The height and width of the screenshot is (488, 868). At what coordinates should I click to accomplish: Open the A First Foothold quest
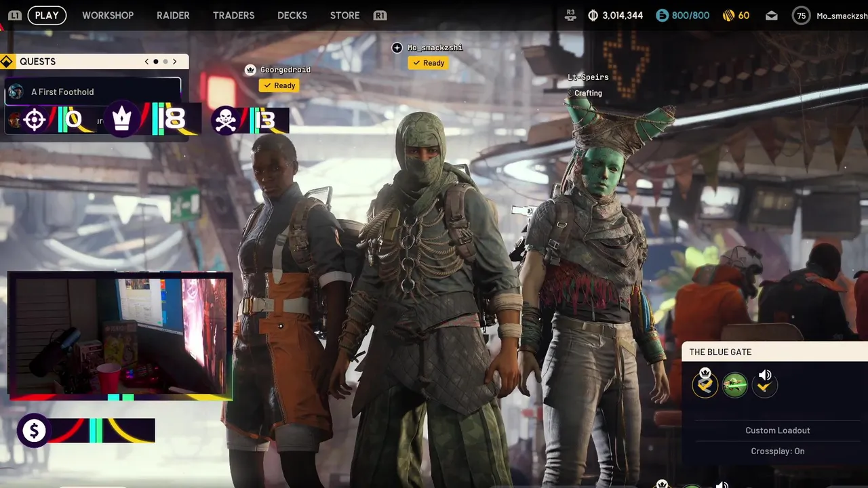93,91
